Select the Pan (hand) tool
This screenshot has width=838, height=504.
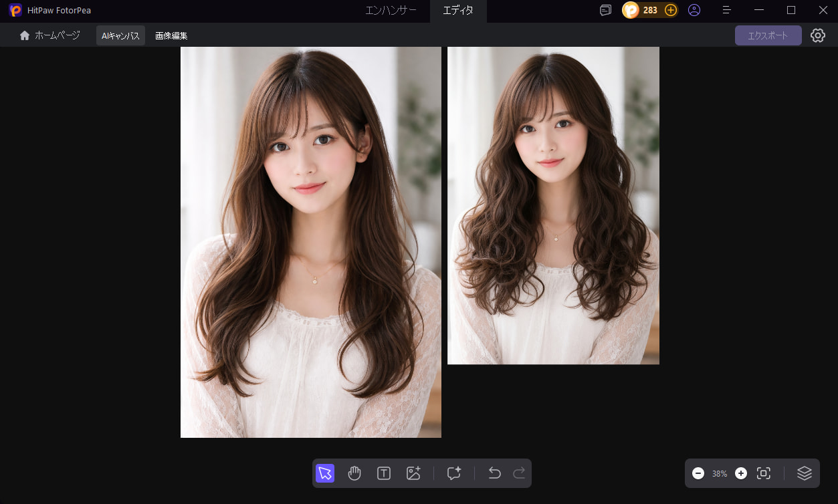pos(354,473)
